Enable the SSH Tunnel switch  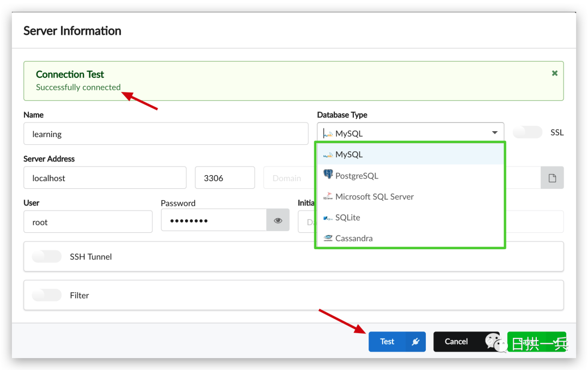pos(47,256)
